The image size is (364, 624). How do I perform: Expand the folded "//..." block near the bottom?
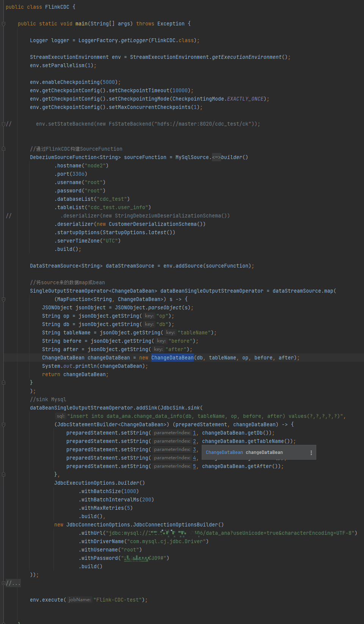(13, 583)
